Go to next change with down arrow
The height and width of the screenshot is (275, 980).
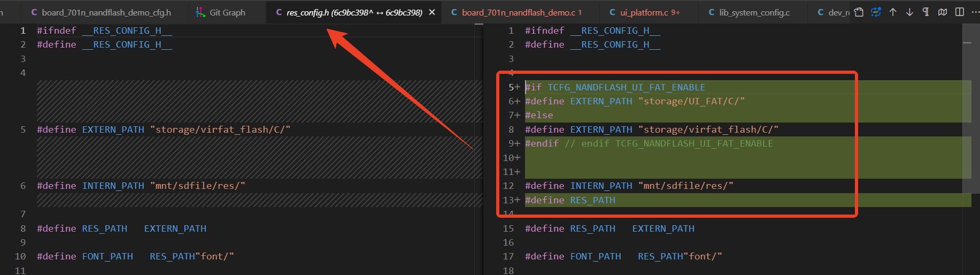click(909, 12)
